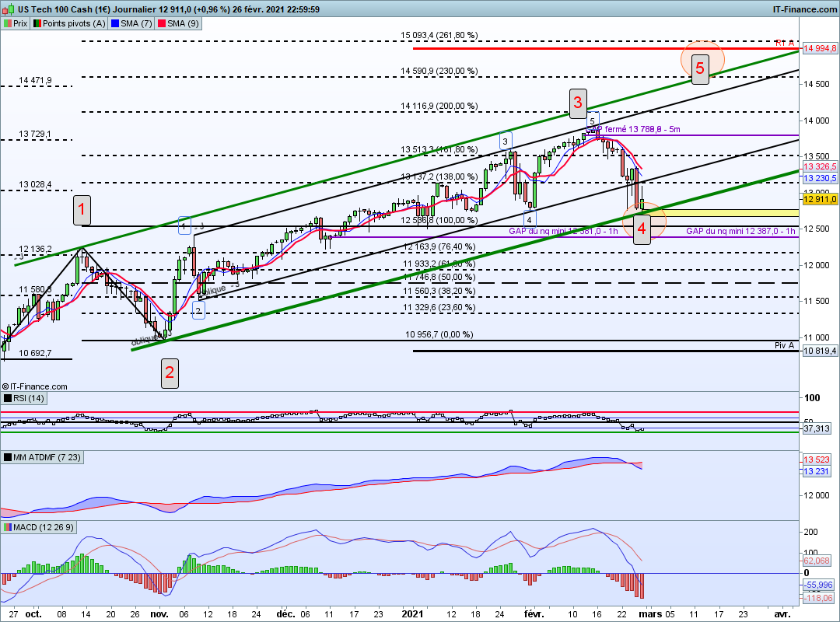This screenshot has width=840, height=622.
Task: Select the Fibonacci label 14 590,9 (230,00 %)
Action: click(439, 71)
